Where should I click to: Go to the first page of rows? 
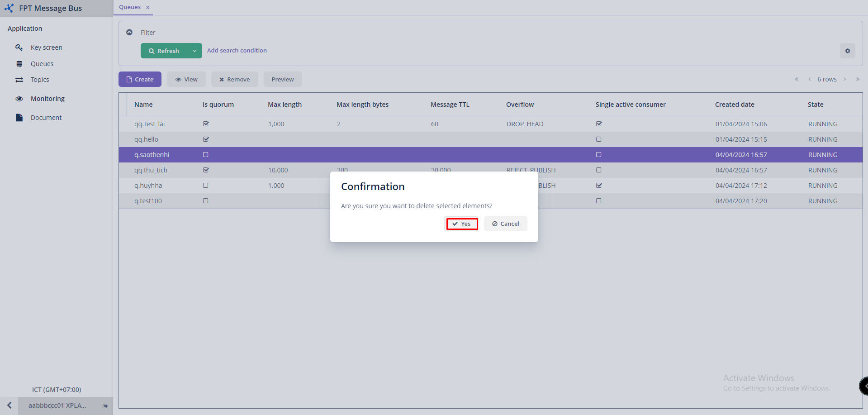[x=797, y=79]
